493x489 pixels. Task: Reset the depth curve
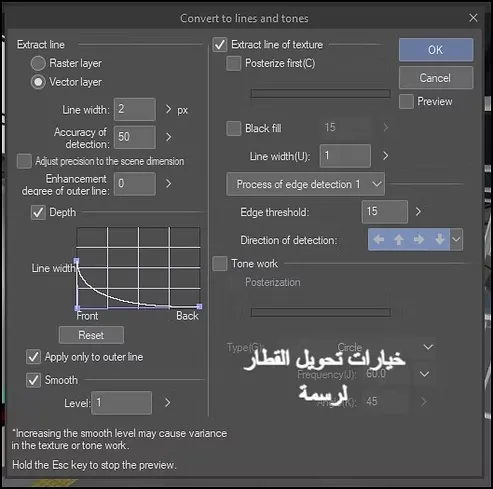pos(91,335)
